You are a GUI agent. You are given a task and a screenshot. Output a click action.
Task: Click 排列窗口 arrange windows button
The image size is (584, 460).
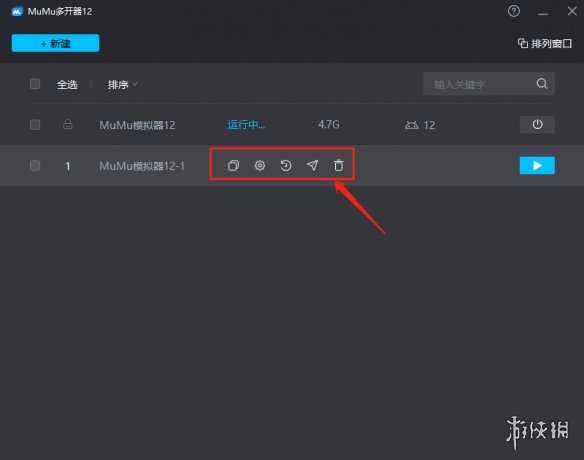[x=545, y=44]
